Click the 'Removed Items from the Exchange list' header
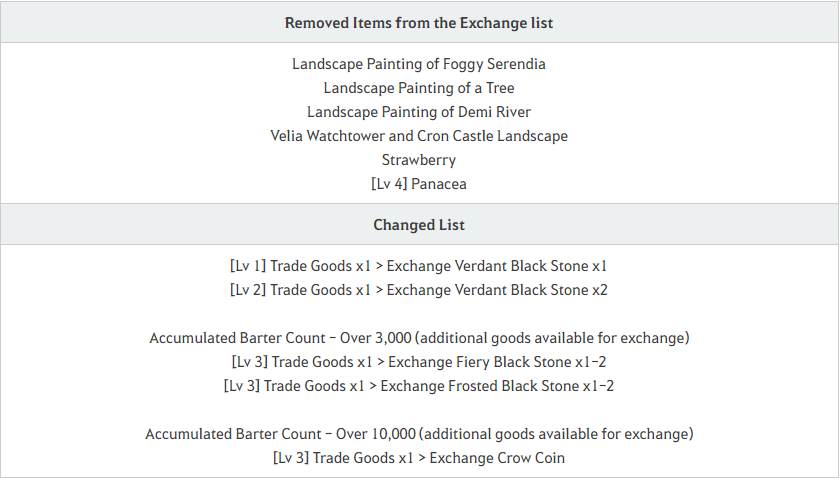The image size is (840, 478). tap(418, 23)
